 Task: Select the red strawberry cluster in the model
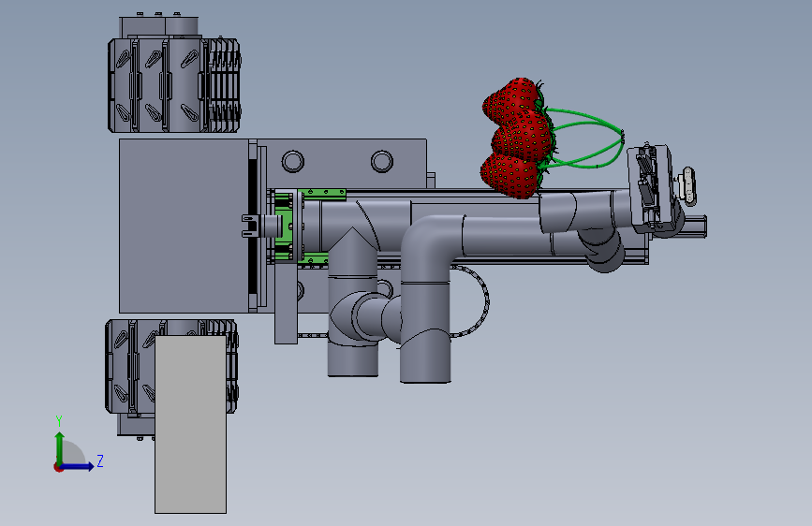[x=518, y=139]
